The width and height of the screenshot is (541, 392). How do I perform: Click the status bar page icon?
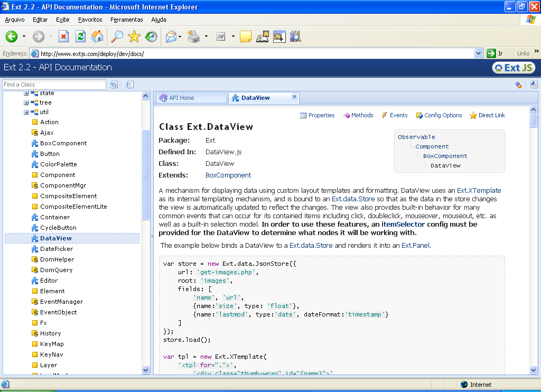[x=5, y=384]
